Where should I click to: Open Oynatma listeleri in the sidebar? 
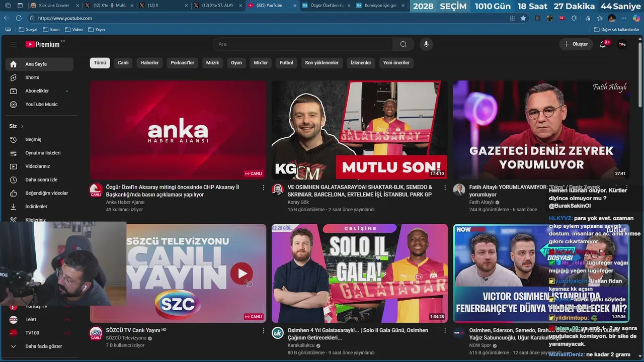click(x=40, y=153)
